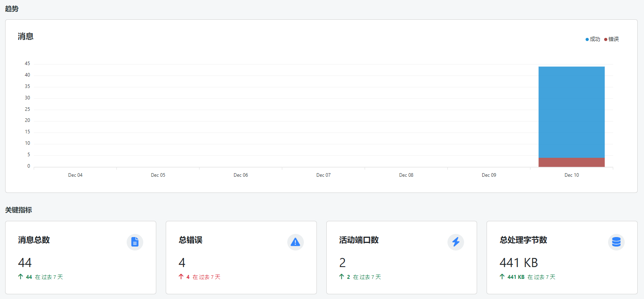644x299 pixels.
Task: Click the Dec 07 axis label
Action: [x=324, y=175]
